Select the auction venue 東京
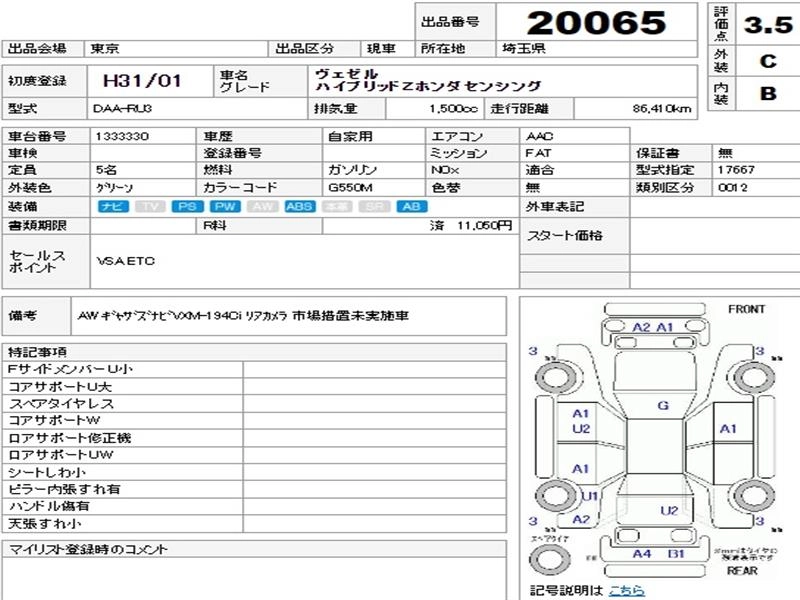 (x=105, y=48)
